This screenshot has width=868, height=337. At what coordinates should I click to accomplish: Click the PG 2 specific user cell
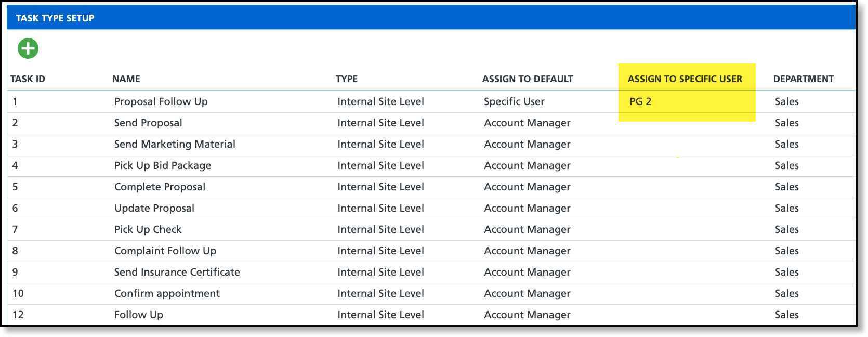tap(640, 101)
